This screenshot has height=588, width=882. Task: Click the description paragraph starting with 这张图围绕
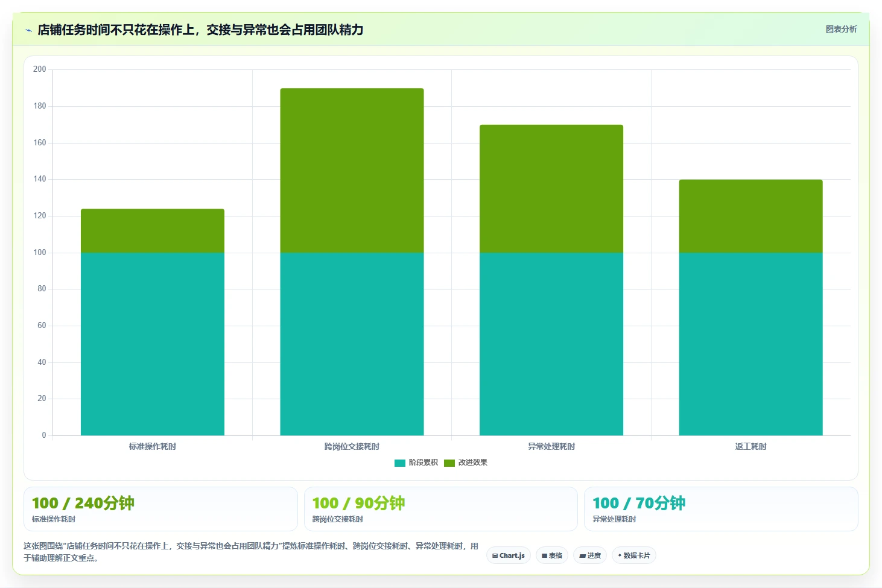pos(251,552)
